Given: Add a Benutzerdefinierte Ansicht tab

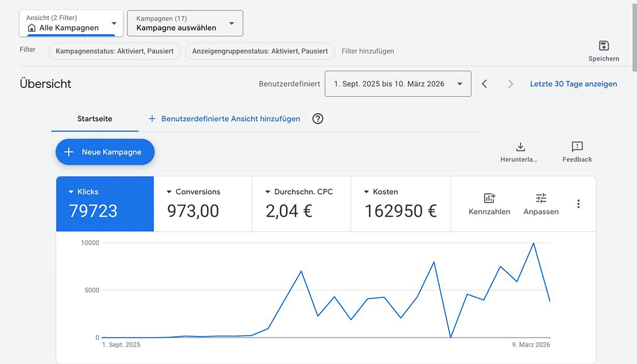Looking at the screenshot, I should point(224,119).
